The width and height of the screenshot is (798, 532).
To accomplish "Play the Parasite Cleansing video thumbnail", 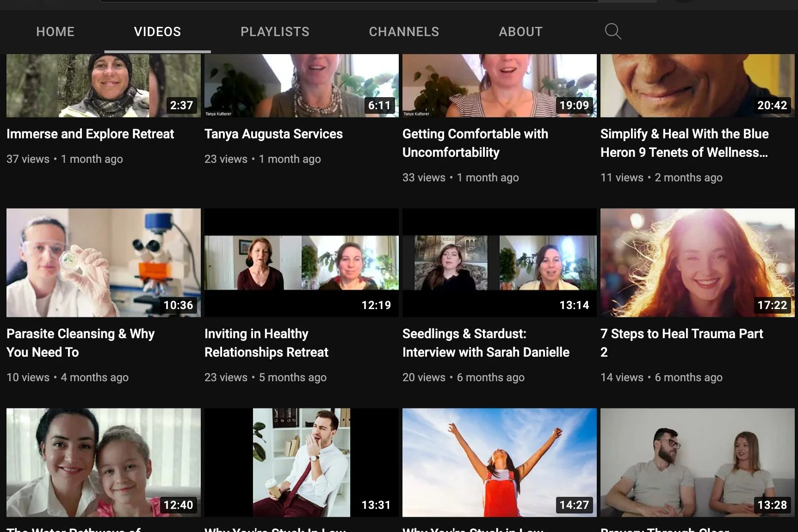I will (104, 263).
